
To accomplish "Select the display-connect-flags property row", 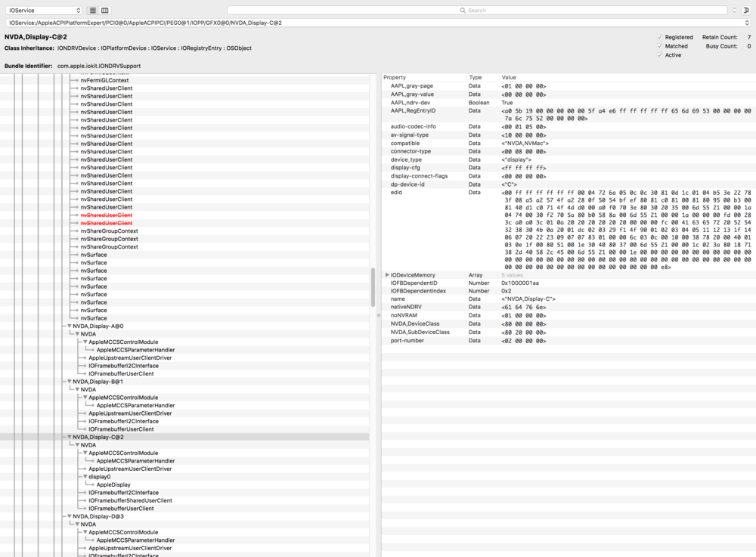I will pyautogui.click(x=569, y=176).
